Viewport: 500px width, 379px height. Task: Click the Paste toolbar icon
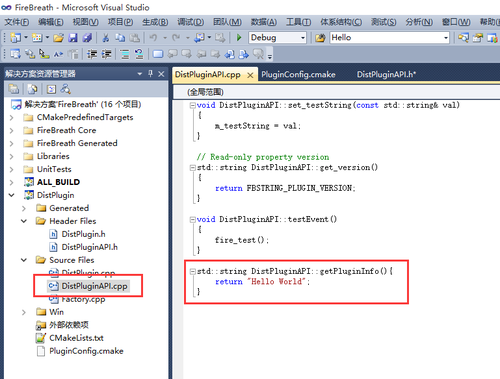point(134,38)
